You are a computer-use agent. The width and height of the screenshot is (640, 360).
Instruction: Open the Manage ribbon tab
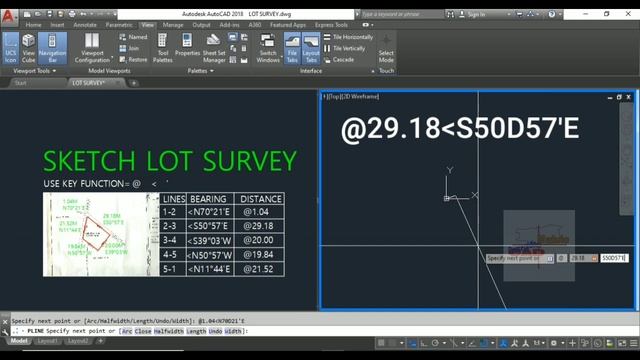pos(173,25)
